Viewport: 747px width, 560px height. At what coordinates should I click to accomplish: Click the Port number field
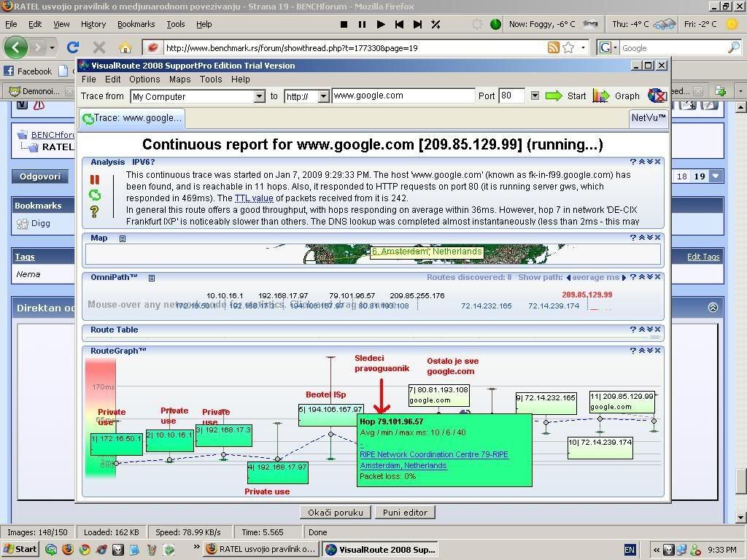[x=511, y=96]
